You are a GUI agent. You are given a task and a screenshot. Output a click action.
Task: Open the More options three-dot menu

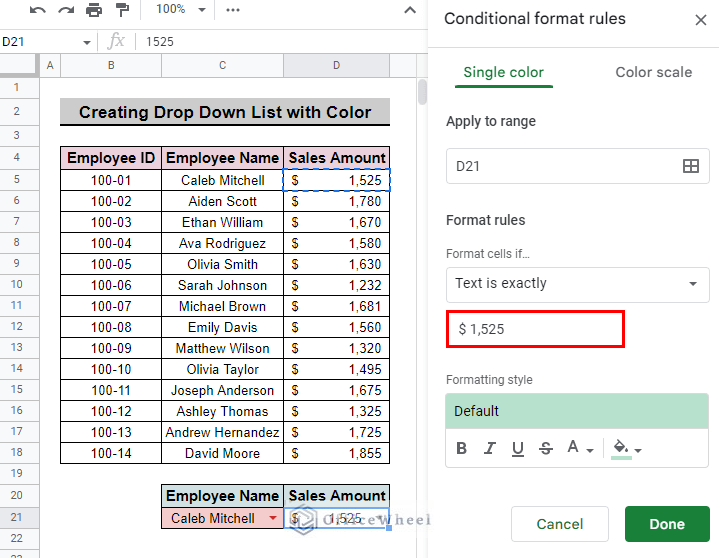tap(232, 10)
